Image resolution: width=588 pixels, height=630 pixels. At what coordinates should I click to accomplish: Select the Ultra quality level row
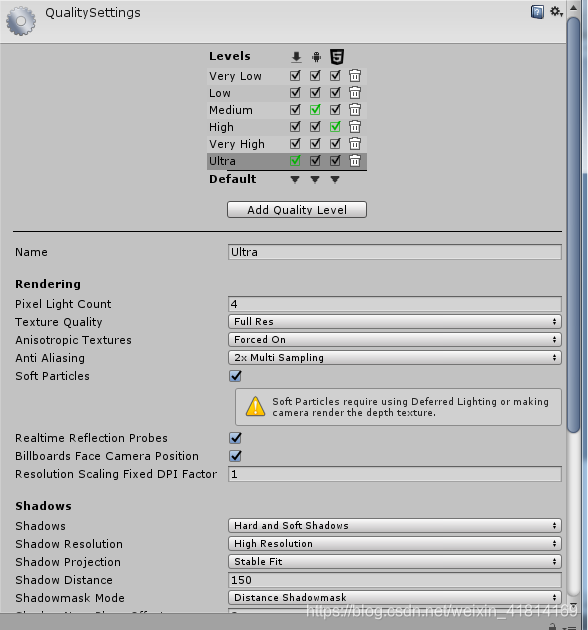[287, 161]
